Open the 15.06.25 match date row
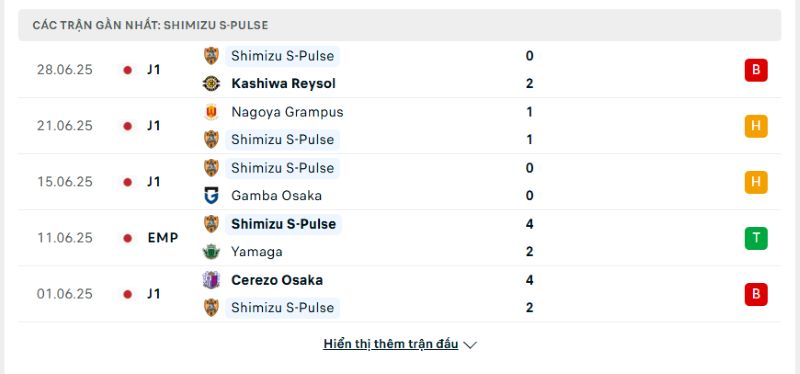 (x=399, y=182)
